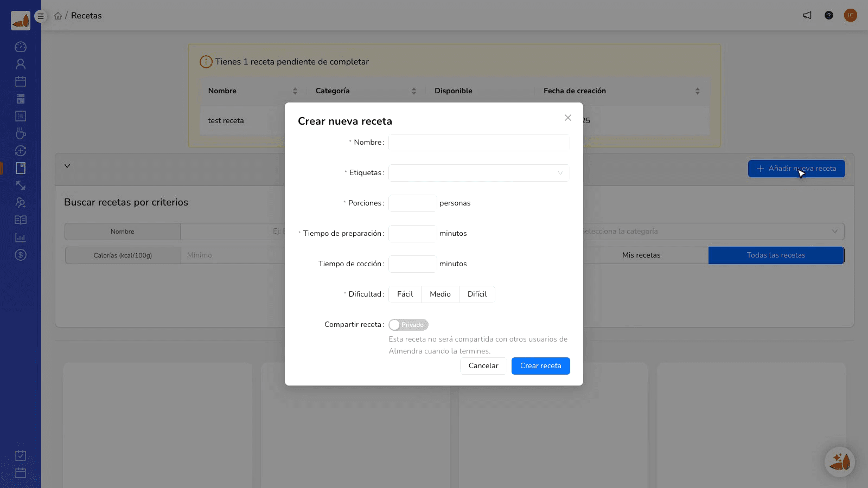Click the 'Buscar recetas por criterios' heading
The height and width of the screenshot is (488, 868).
click(126, 202)
